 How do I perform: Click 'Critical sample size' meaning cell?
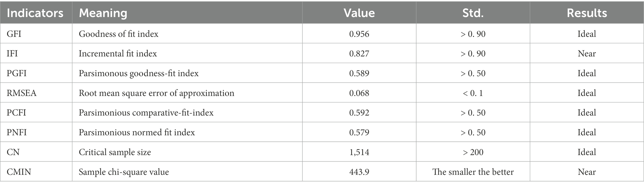[115, 152]
